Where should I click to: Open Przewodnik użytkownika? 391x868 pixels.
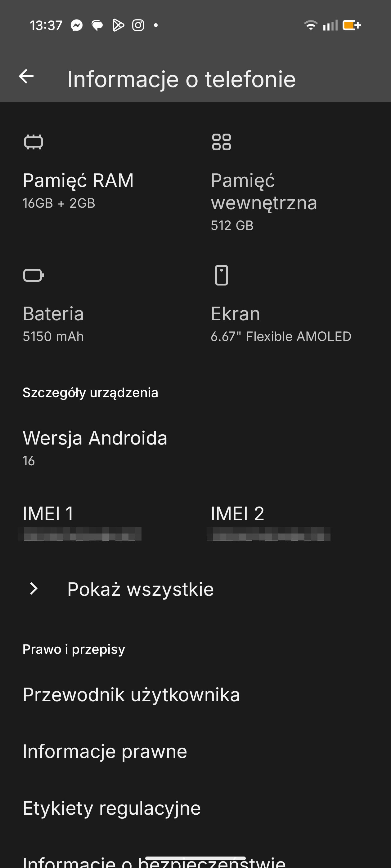[195, 694]
